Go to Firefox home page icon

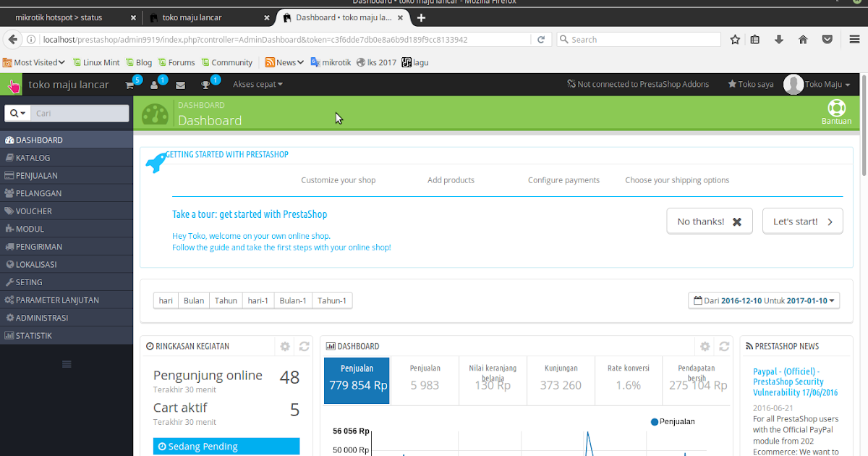(x=803, y=40)
